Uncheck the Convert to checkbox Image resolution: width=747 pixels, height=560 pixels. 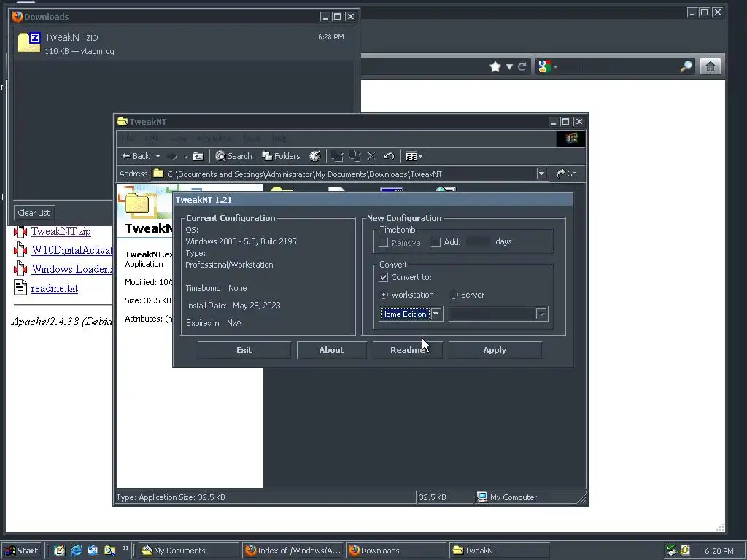pos(383,277)
